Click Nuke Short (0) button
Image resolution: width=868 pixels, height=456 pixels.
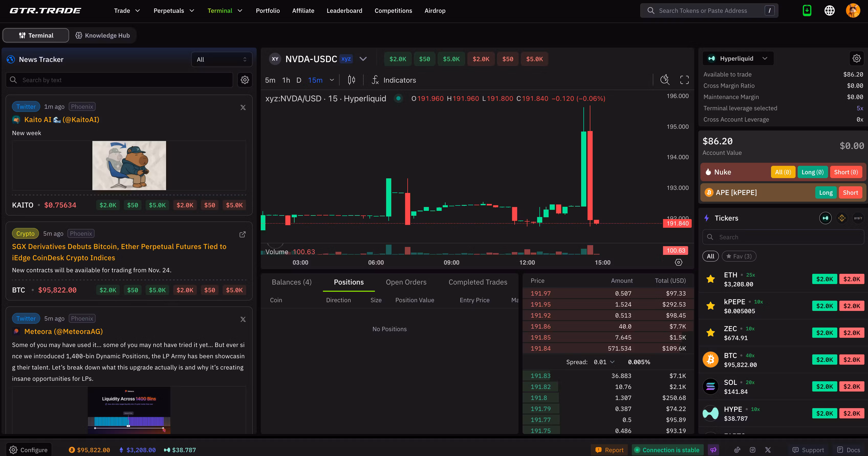[x=845, y=172]
